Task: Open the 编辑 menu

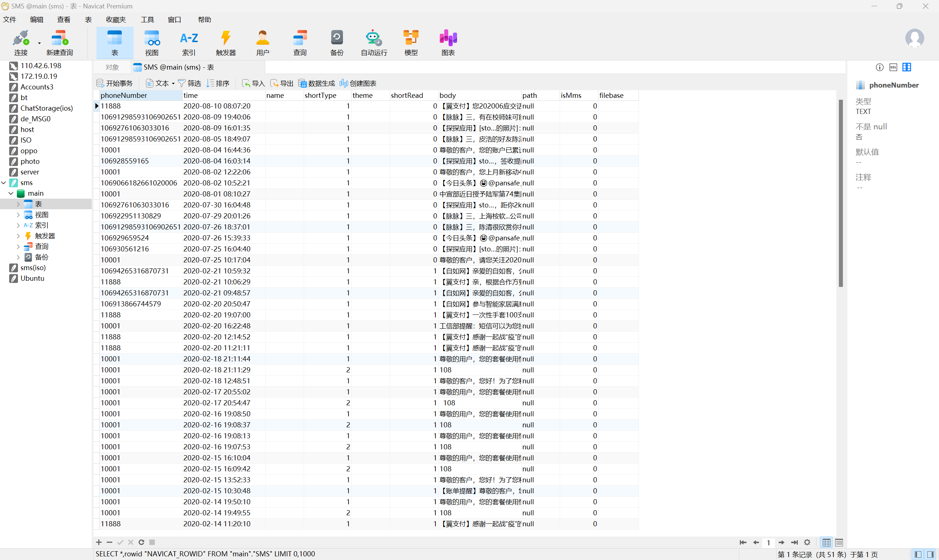Action: 37,20
